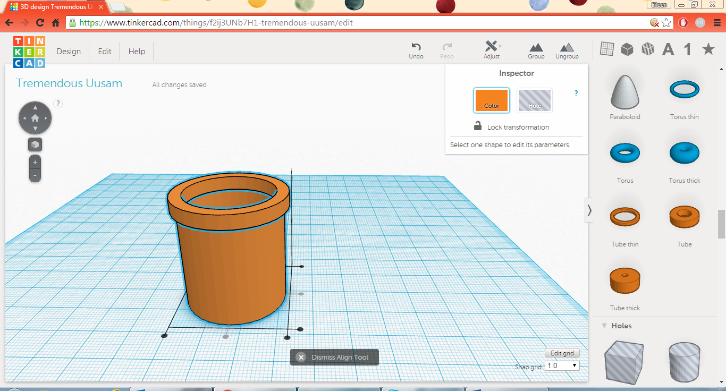The width and height of the screenshot is (726, 391).
Task: Select the Box hole shape
Action: [x=624, y=362]
